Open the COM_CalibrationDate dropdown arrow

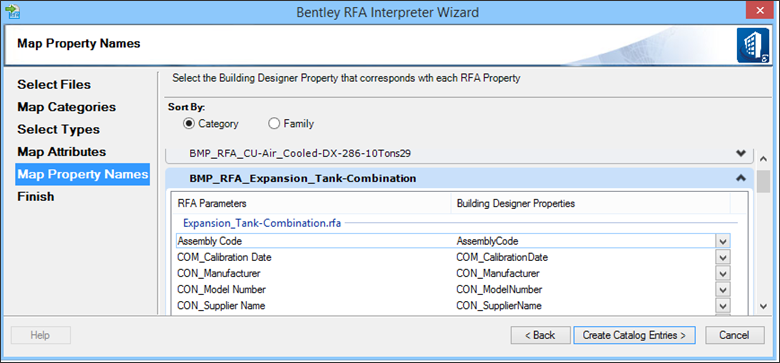pyautogui.click(x=723, y=258)
